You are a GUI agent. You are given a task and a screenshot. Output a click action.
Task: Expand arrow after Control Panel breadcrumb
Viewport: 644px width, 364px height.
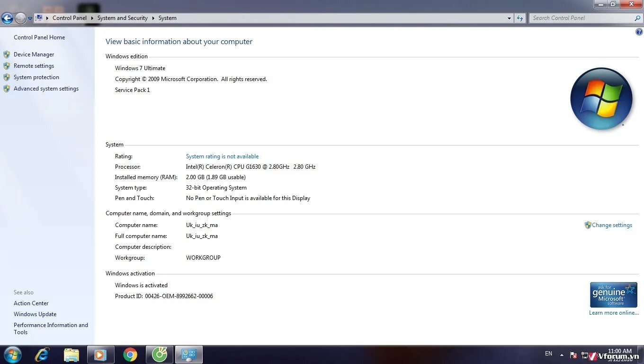[92, 18]
